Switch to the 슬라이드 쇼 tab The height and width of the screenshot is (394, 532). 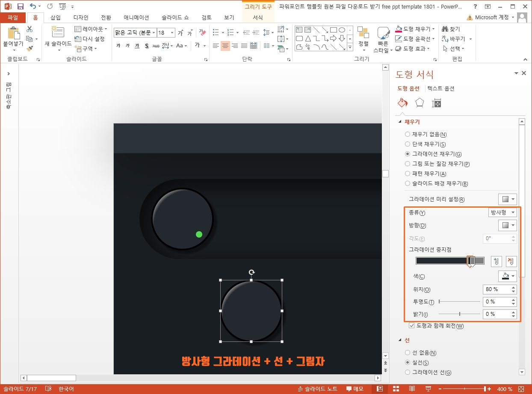pos(175,18)
